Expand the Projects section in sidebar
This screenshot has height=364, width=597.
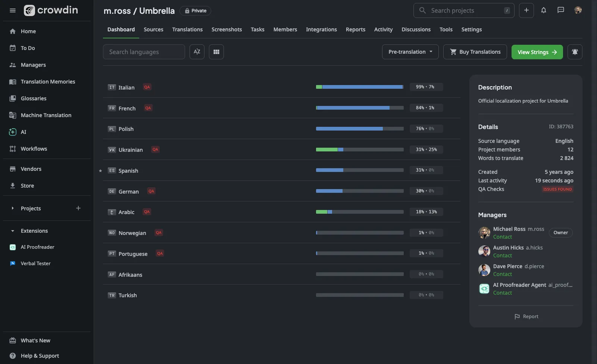(13, 208)
